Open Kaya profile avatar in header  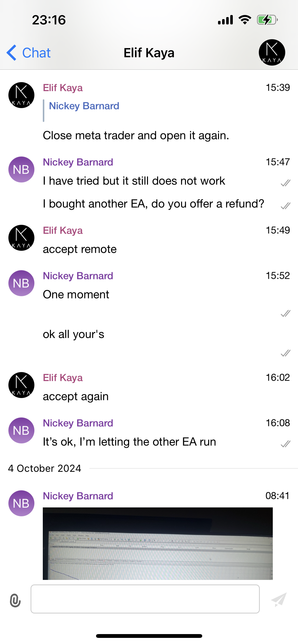point(272,52)
